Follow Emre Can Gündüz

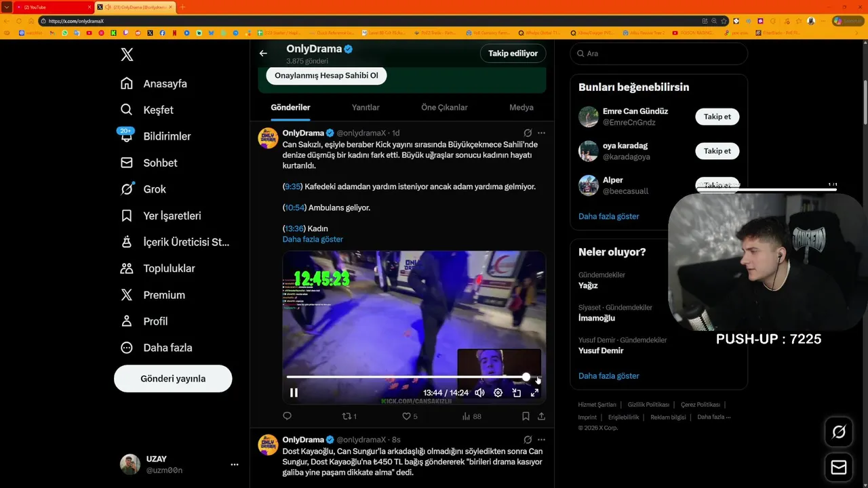pos(717,117)
